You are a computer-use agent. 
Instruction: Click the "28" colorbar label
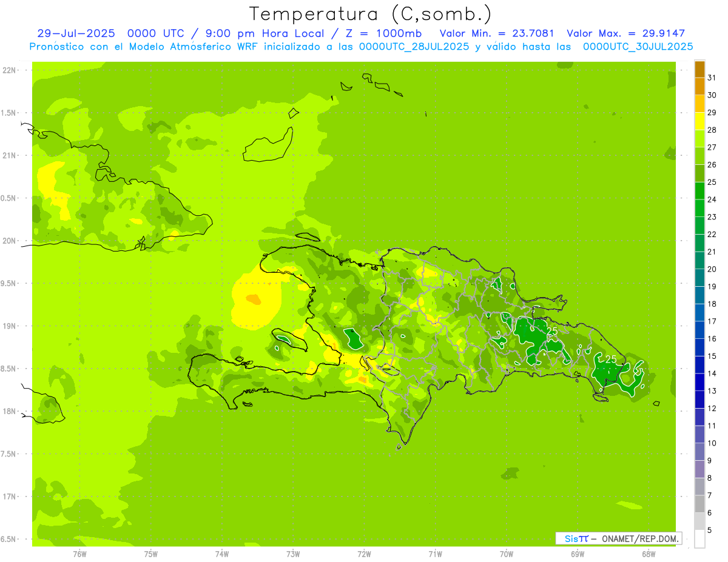(712, 130)
